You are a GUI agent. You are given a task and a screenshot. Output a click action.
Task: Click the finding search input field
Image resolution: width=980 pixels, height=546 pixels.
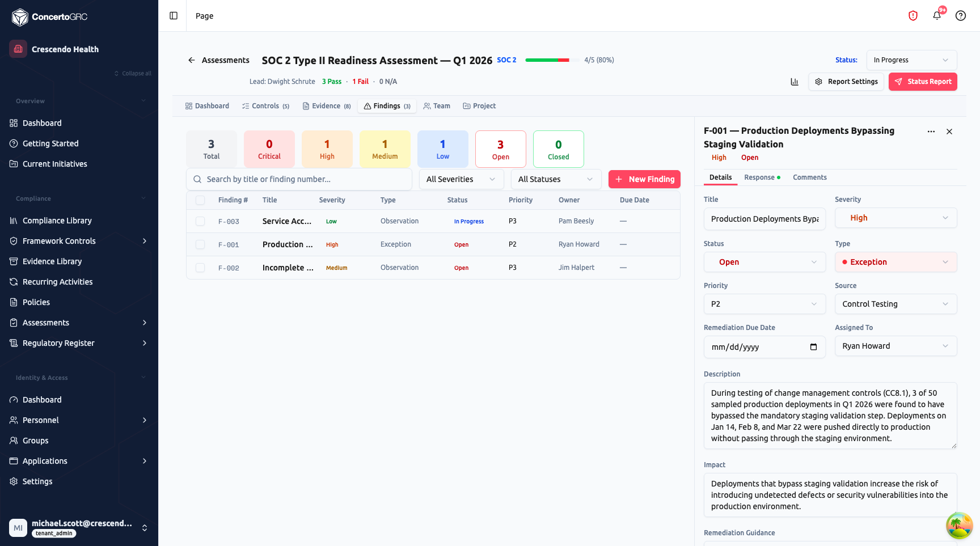click(x=299, y=179)
